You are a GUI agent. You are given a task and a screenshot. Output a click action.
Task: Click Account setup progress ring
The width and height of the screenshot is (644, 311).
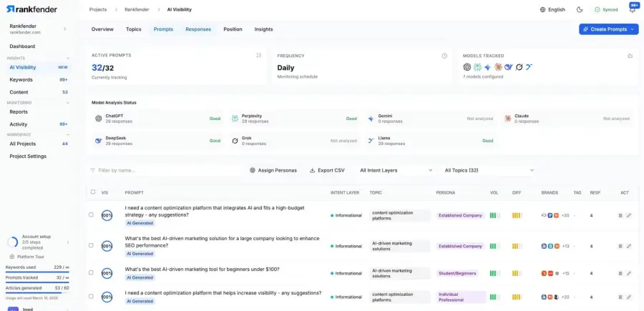(x=12, y=242)
